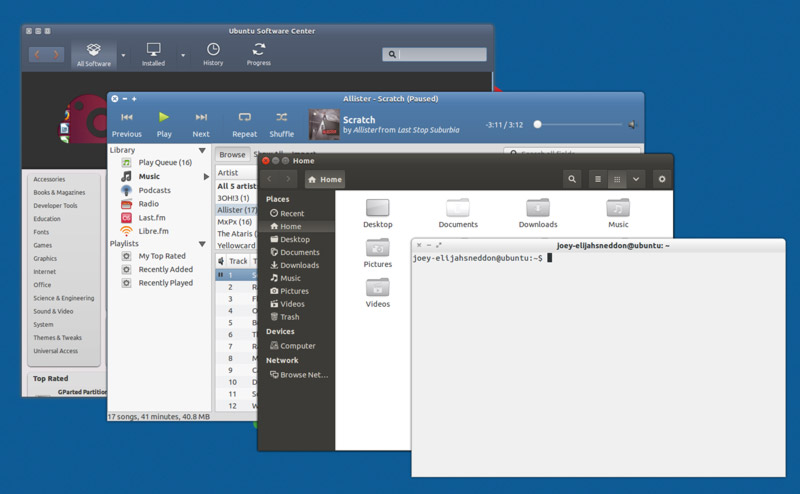
Task: Collapse the Library section arrow
Action: [202, 151]
